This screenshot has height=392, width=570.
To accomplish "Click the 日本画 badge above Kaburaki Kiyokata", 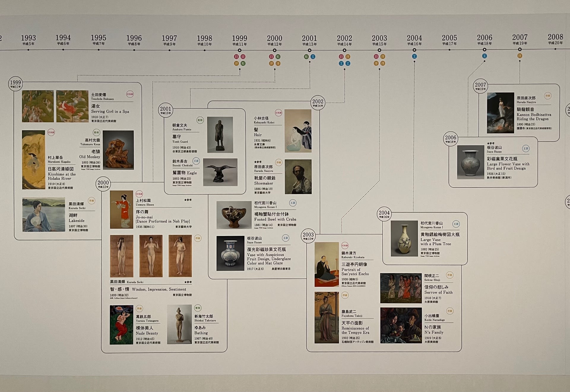I will click(345, 246).
